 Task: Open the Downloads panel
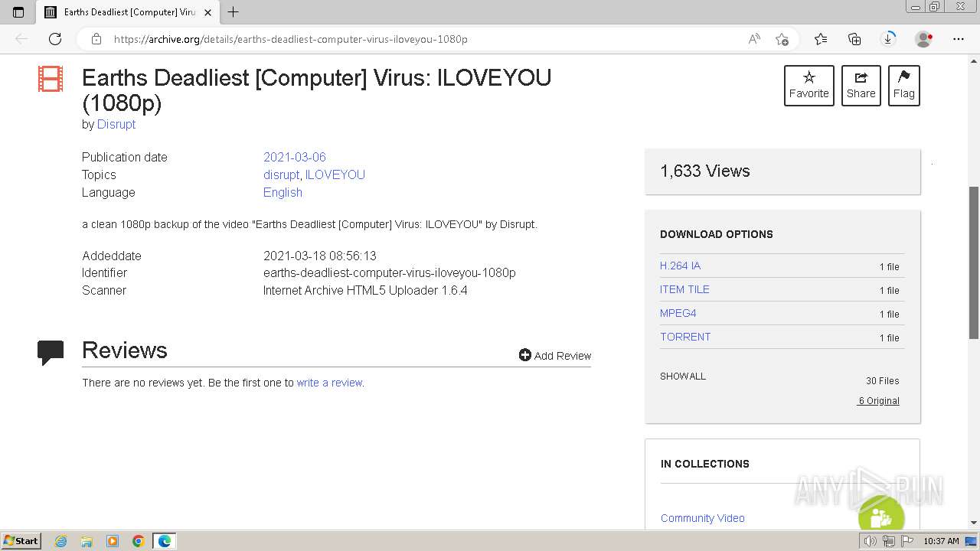pos(888,39)
